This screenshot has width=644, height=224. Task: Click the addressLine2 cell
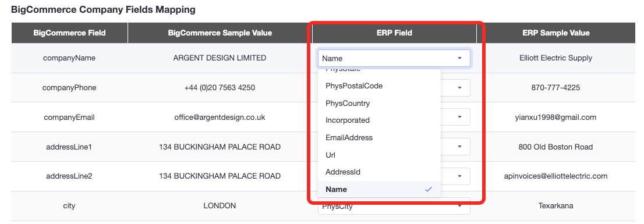click(69, 176)
